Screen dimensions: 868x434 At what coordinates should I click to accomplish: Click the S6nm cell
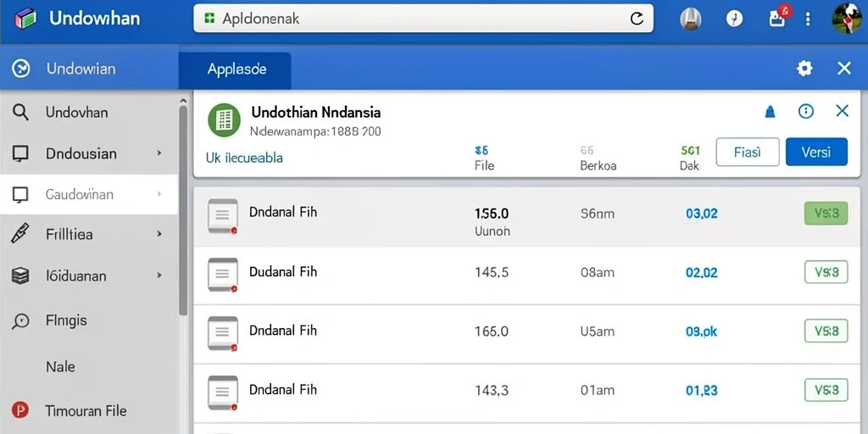coord(598,213)
